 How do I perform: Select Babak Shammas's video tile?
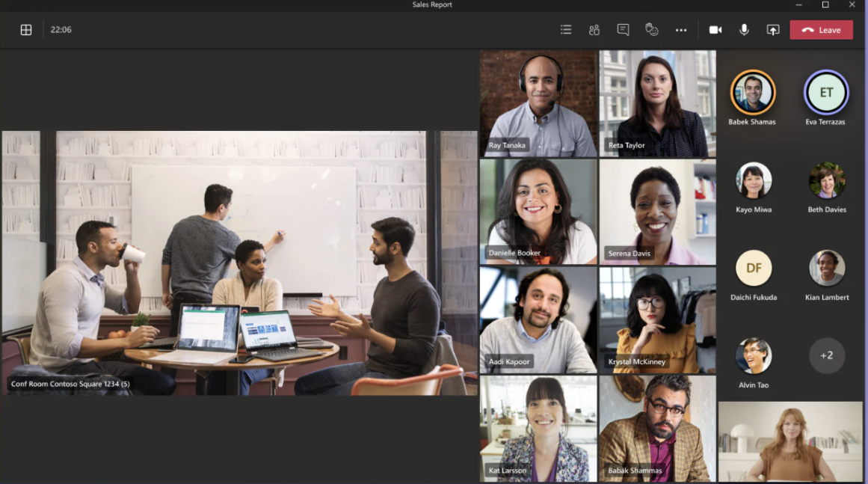click(658, 428)
